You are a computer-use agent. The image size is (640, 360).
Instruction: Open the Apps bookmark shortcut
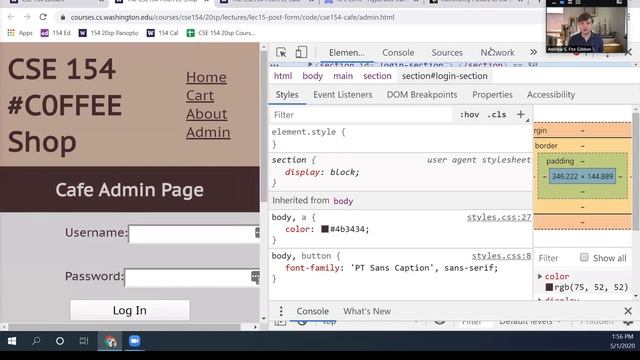pos(20,33)
